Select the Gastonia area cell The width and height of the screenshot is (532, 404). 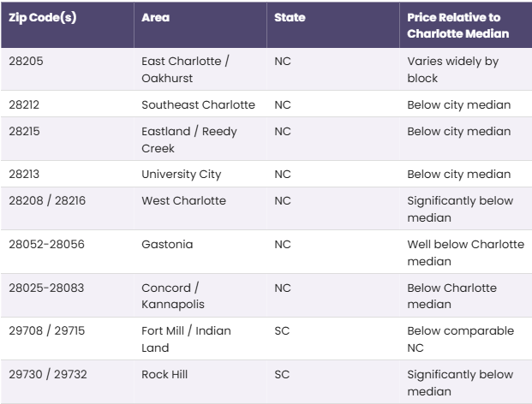point(167,245)
